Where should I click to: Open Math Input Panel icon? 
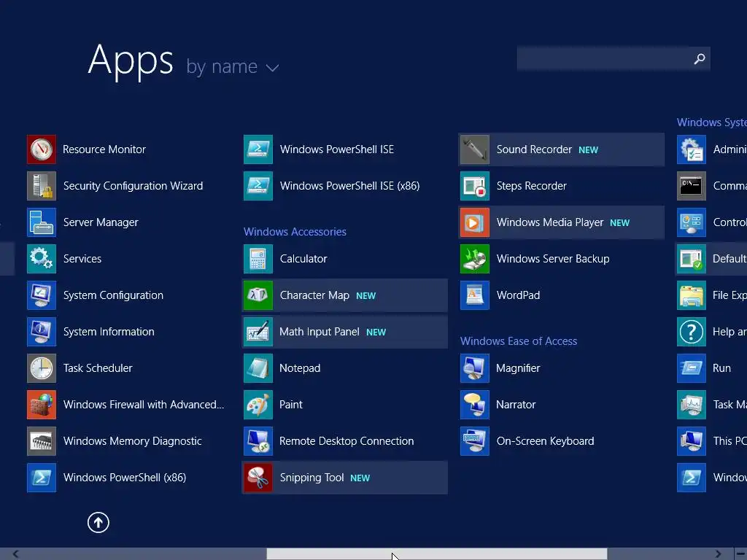click(x=258, y=332)
